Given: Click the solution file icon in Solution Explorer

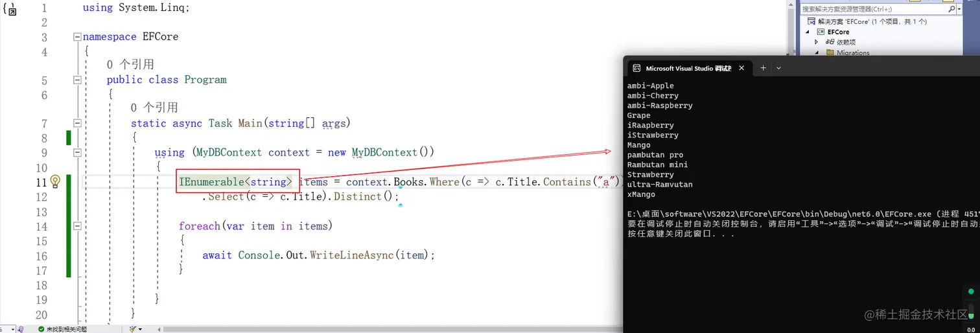Looking at the screenshot, I should point(811,21).
